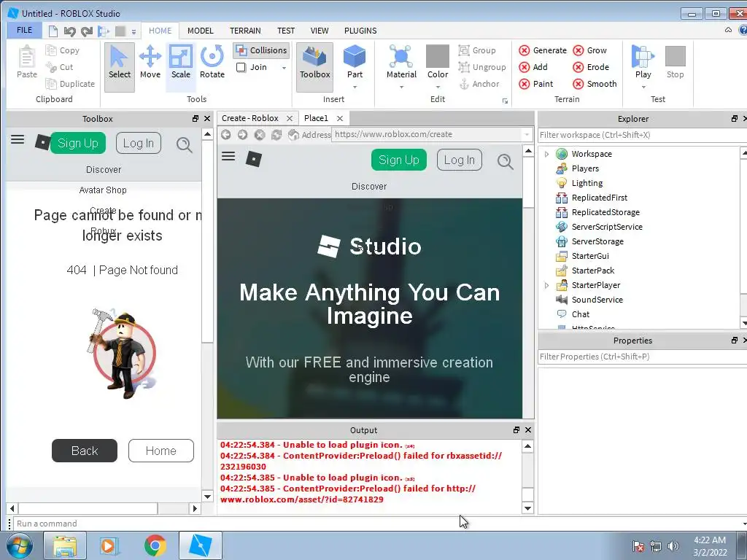747x560 pixels.
Task: Click the terrain Erode tool
Action: [591, 67]
